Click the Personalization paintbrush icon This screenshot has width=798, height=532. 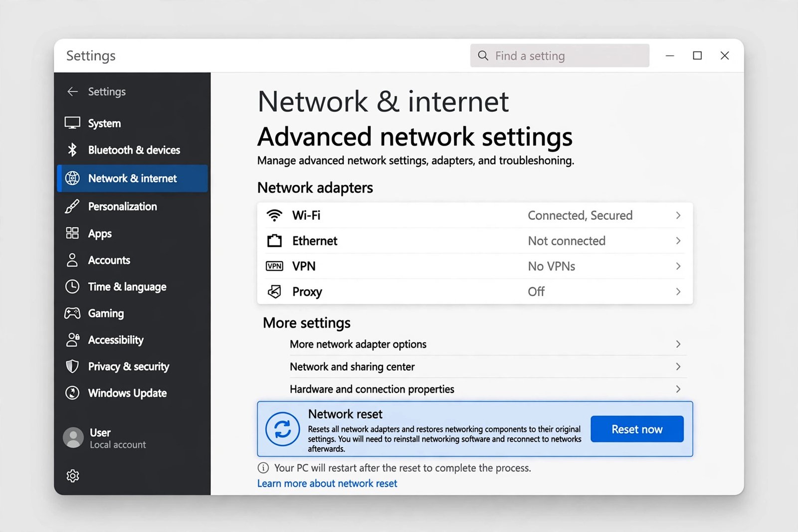point(72,206)
